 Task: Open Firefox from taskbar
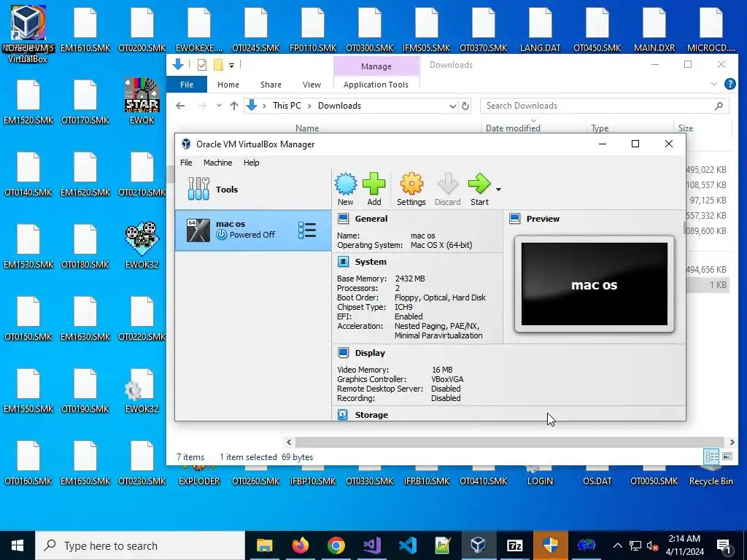coord(300,545)
